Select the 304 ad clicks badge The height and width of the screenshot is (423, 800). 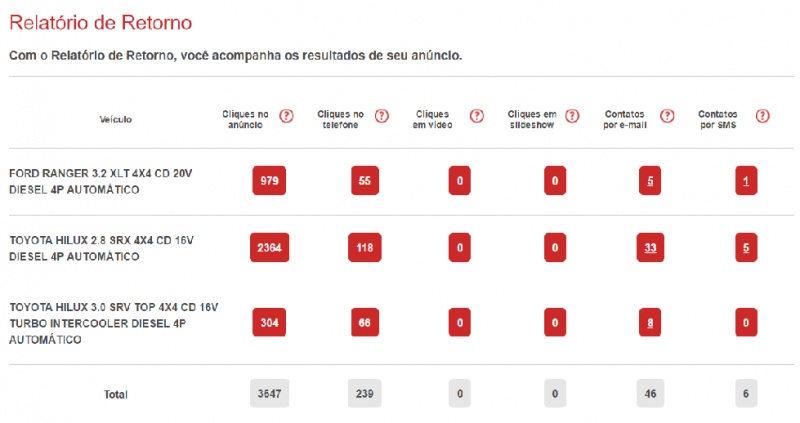click(x=269, y=322)
